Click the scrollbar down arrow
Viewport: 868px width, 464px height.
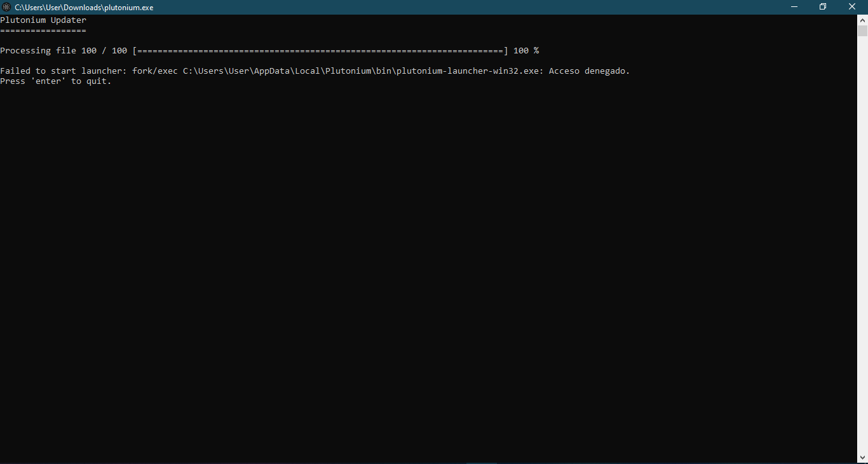pyautogui.click(x=862, y=456)
